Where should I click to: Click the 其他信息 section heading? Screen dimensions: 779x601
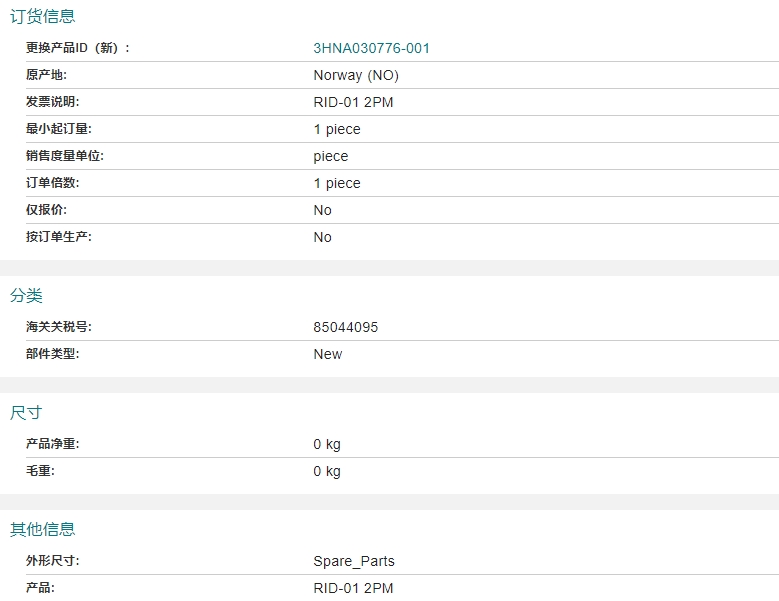click(42, 529)
